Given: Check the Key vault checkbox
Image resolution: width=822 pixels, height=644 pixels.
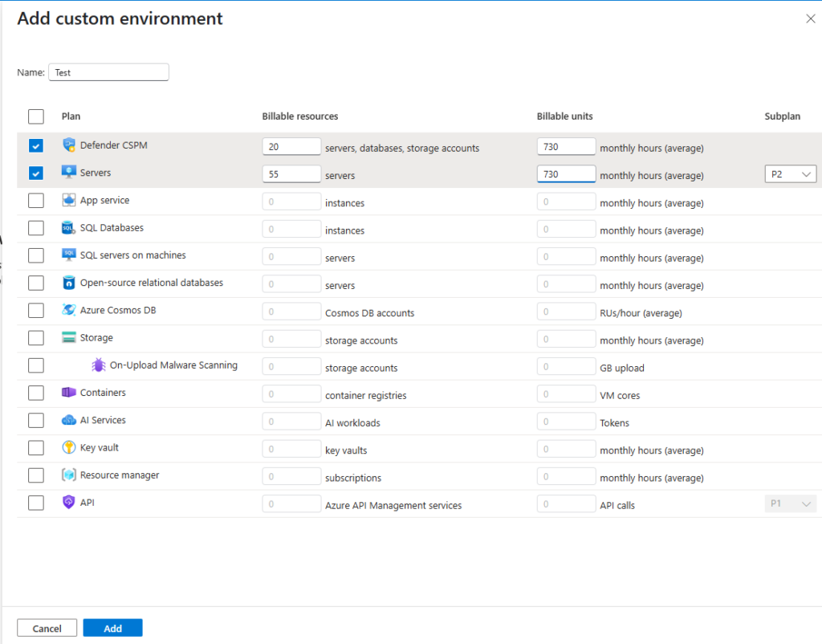Looking at the screenshot, I should point(36,448).
